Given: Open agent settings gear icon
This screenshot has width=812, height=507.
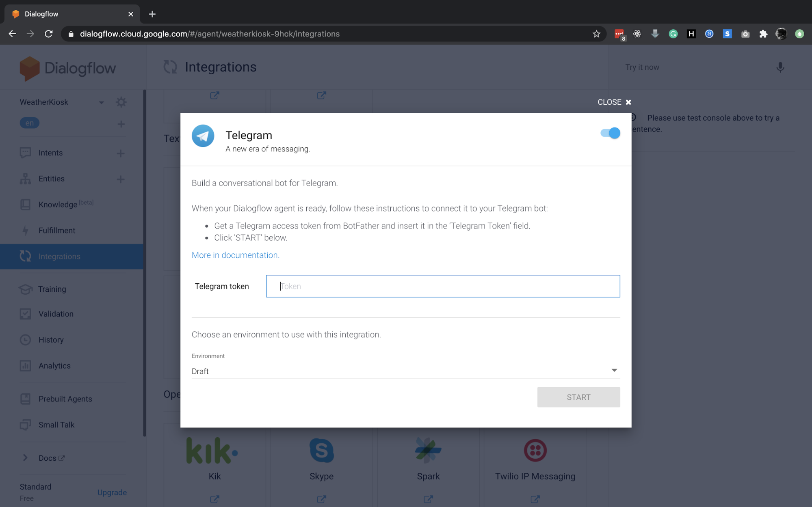Looking at the screenshot, I should coord(121,102).
